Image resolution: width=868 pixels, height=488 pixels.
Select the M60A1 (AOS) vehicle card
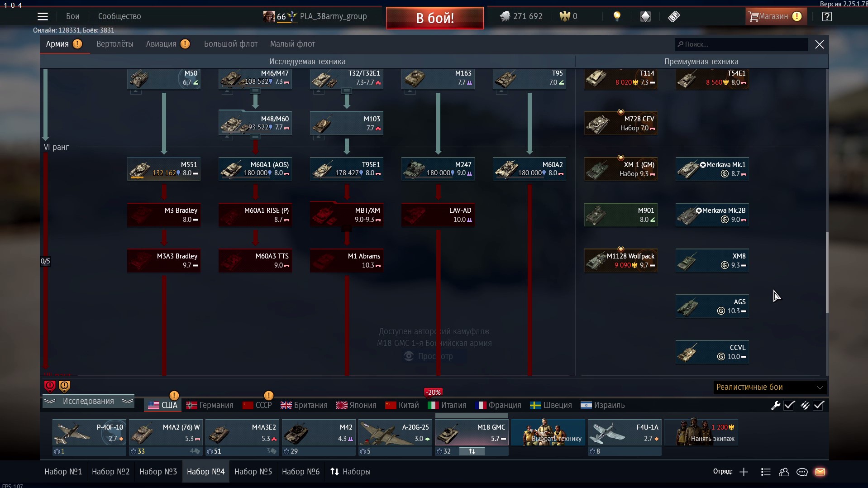(255, 169)
